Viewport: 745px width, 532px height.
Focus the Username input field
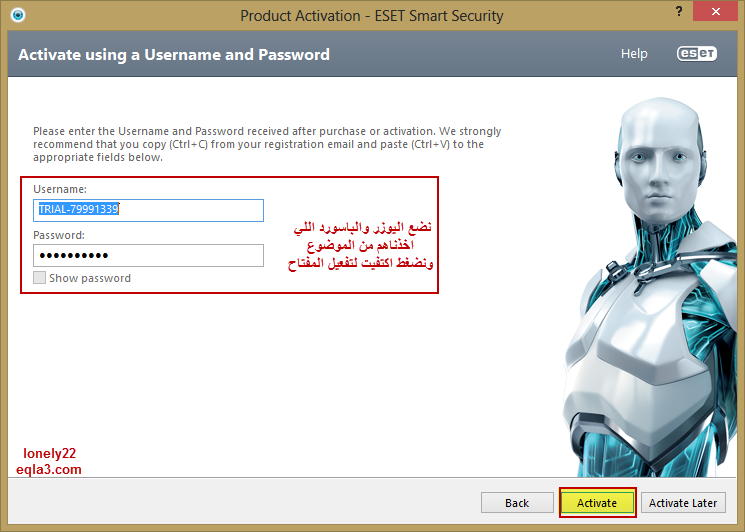[148, 210]
